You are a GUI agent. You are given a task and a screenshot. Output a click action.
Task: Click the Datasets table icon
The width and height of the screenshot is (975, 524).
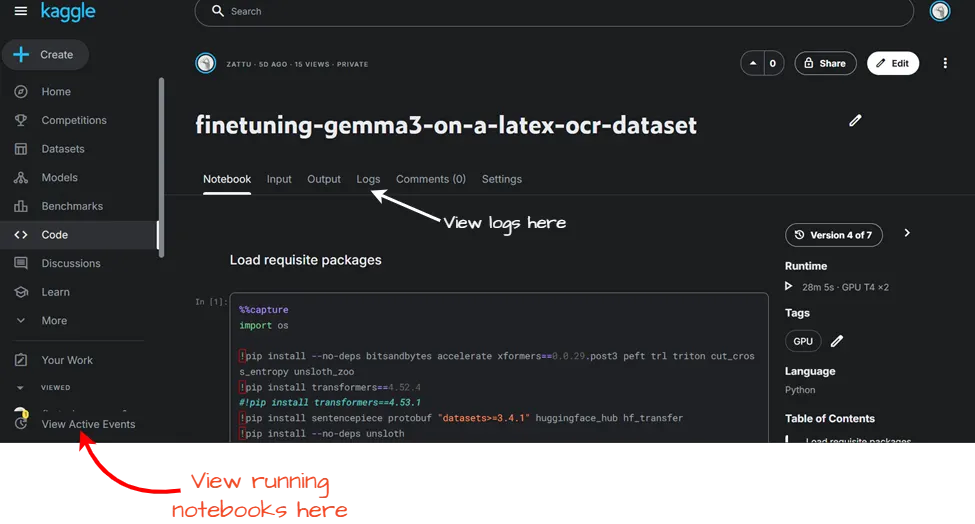click(21, 149)
